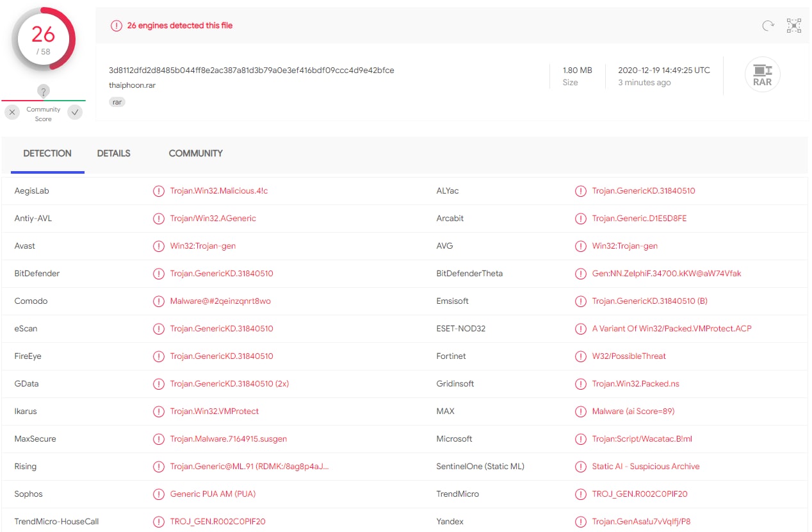The height and width of the screenshot is (532, 812).
Task: Click the warning icon in Microsoft row
Action: click(580, 439)
